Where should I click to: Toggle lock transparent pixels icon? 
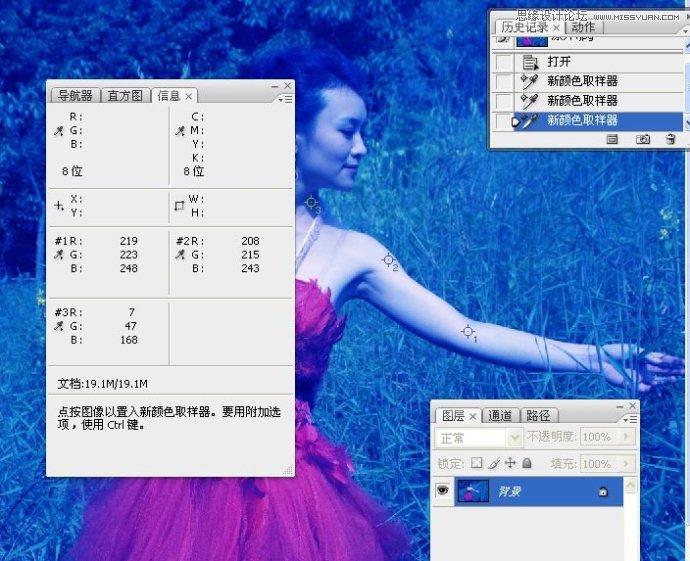(x=477, y=463)
